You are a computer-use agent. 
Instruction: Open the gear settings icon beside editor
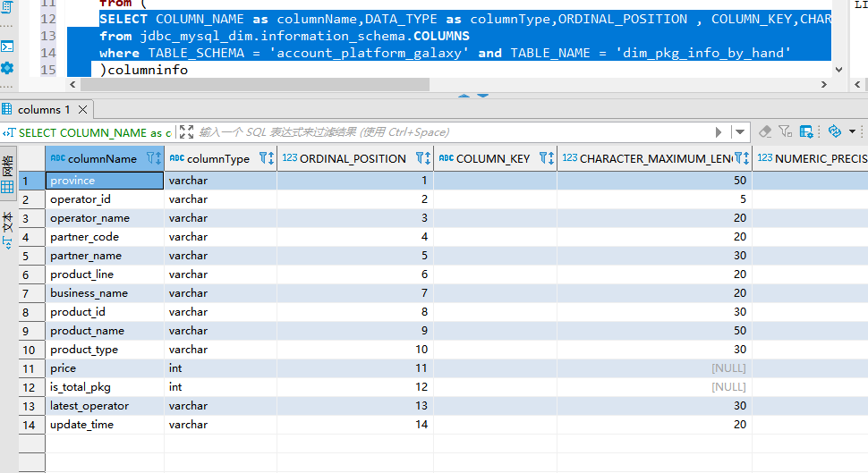click(7, 68)
